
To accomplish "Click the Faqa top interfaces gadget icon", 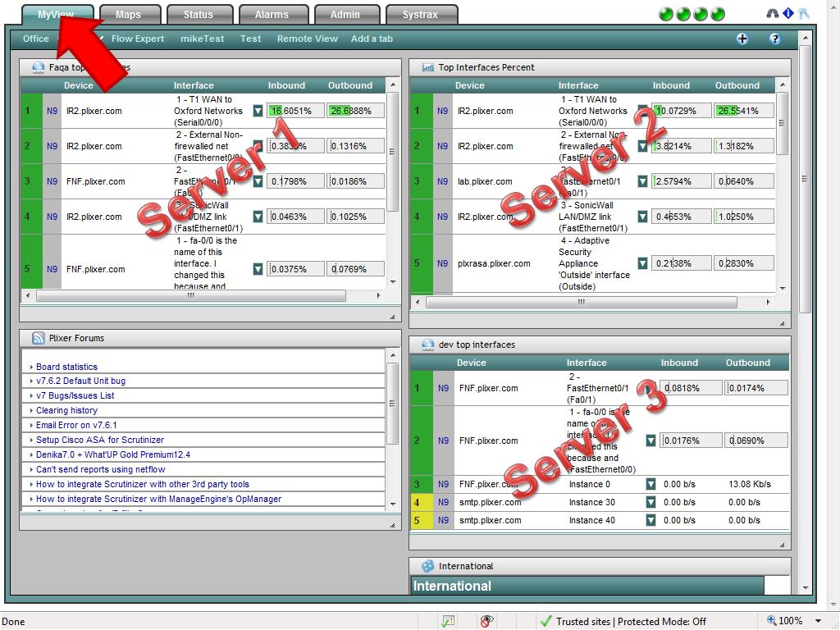I will [x=38, y=67].
